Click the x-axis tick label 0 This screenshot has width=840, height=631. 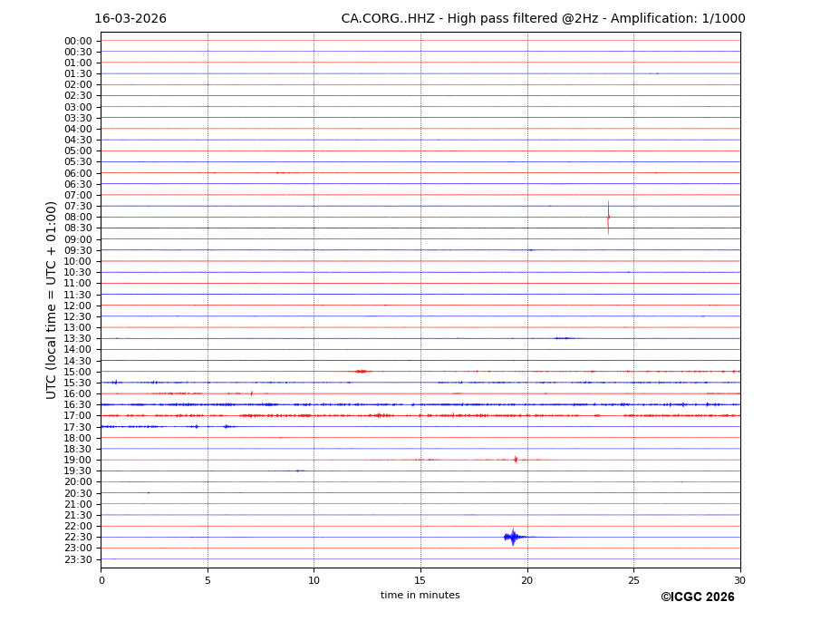tap(101, 581)
